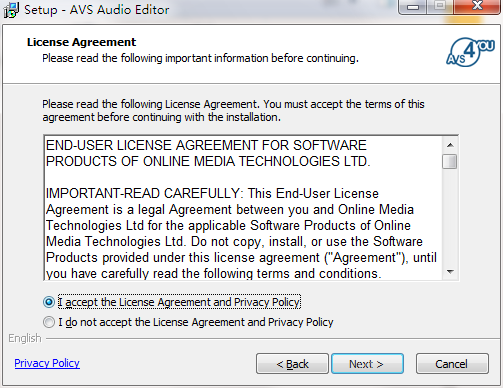Click inside the license agreement text box
The image size is (503, 388).
point(243,208)
